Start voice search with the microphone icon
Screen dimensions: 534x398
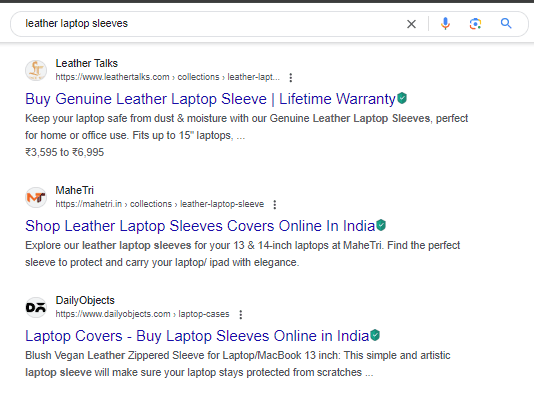445,24
